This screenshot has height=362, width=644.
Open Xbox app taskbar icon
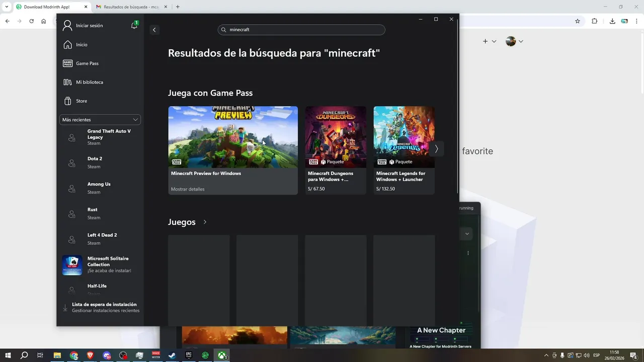[221, 355]
